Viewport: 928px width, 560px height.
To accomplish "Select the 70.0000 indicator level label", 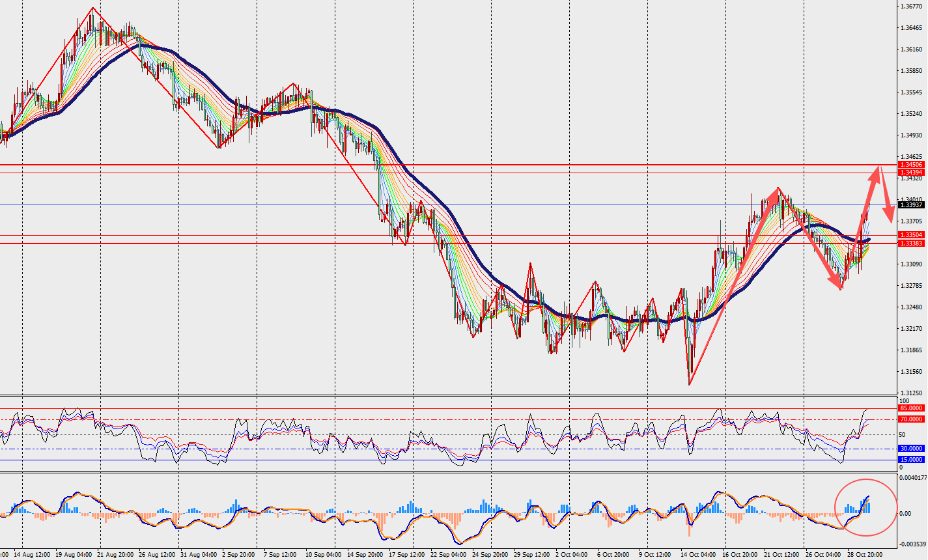I will coord(912,419).
